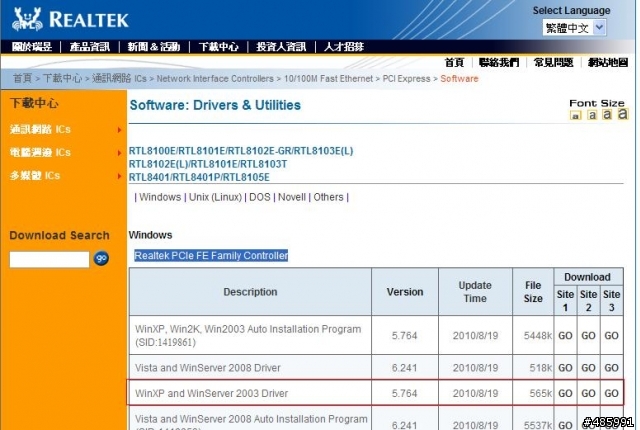
Task: Open the 聯絡我們 link
Action: [499, 62]
